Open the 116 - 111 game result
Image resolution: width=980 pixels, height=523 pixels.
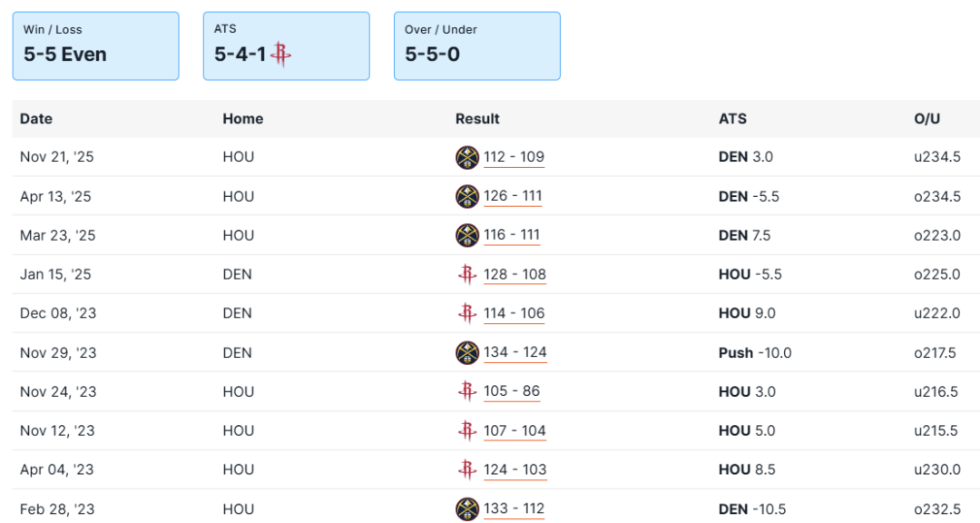(x=513, y=235)
